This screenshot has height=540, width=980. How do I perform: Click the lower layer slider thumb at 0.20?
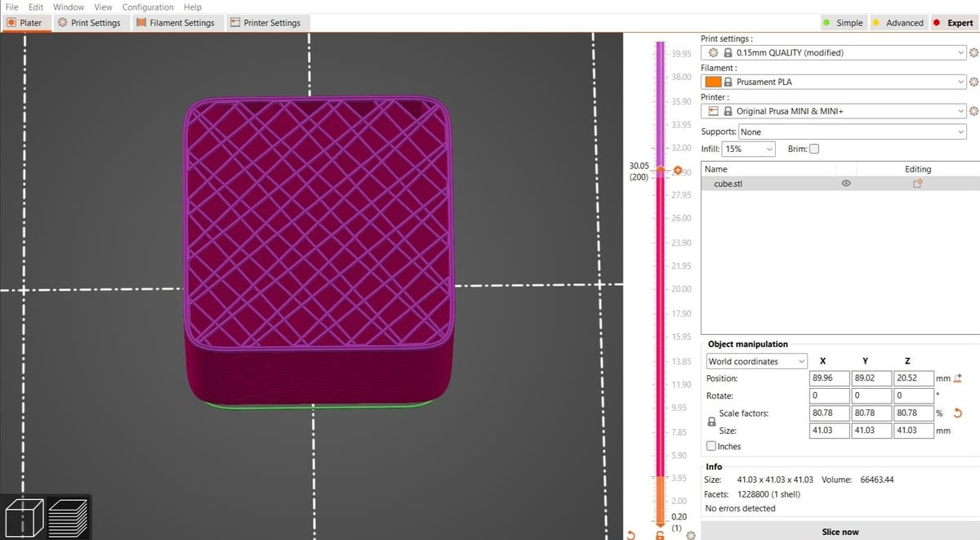click(x=661, y=524)
